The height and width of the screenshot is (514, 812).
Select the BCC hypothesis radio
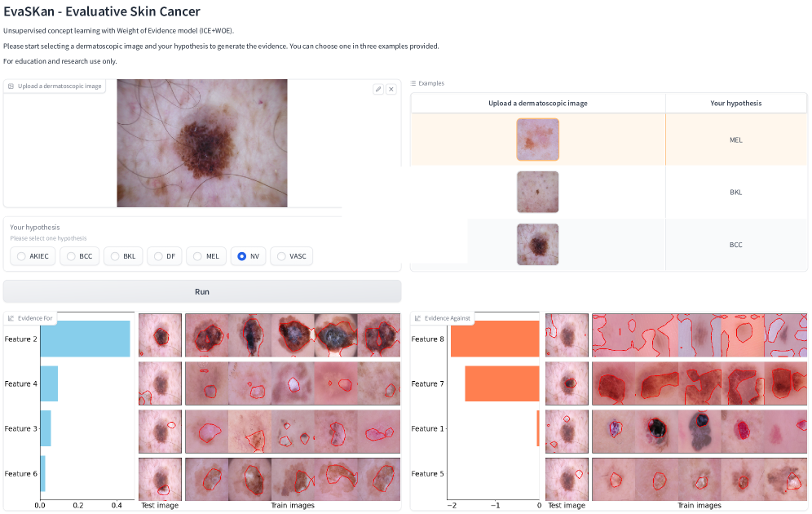(71, 256)
